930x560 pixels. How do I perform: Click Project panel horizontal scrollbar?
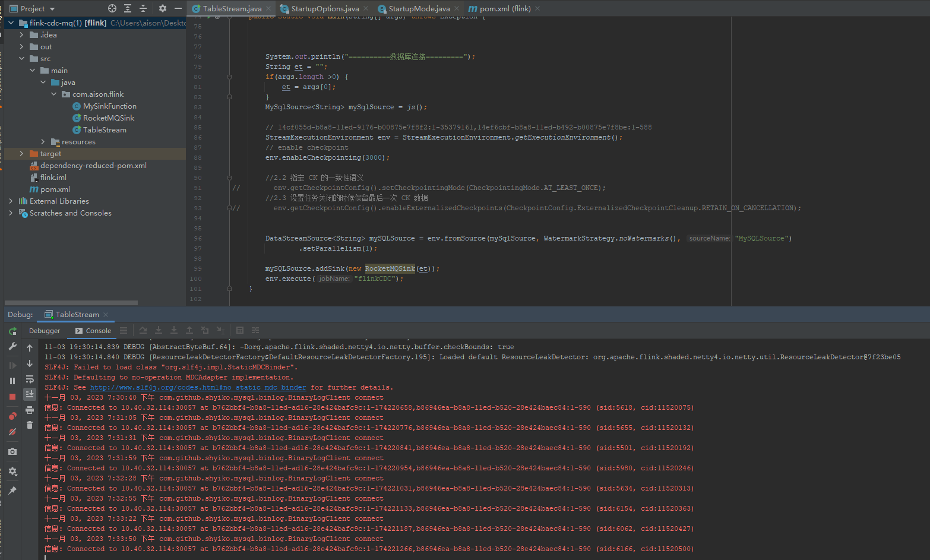click(x=71, y=303)
